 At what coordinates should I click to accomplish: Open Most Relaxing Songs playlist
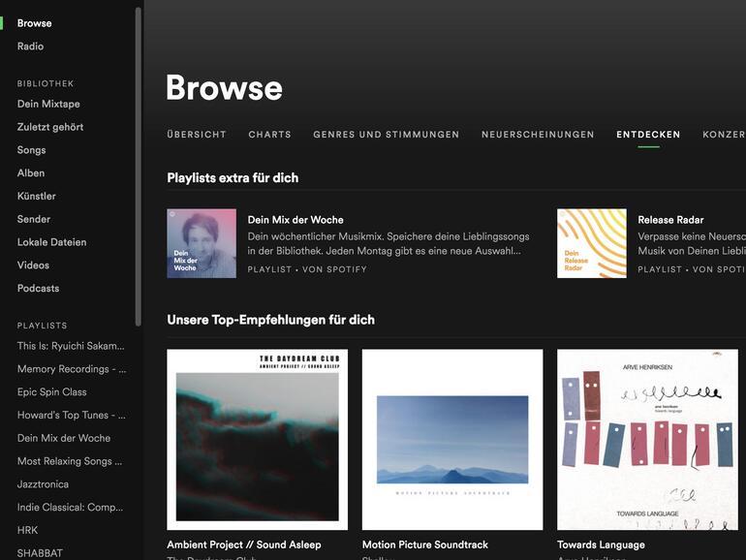coord(70,461)
